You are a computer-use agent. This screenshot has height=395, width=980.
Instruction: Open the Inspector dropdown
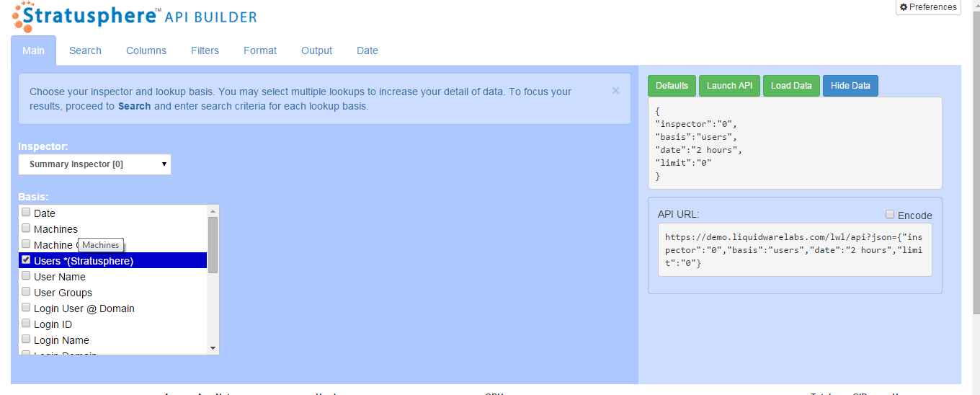click(94, 164)
